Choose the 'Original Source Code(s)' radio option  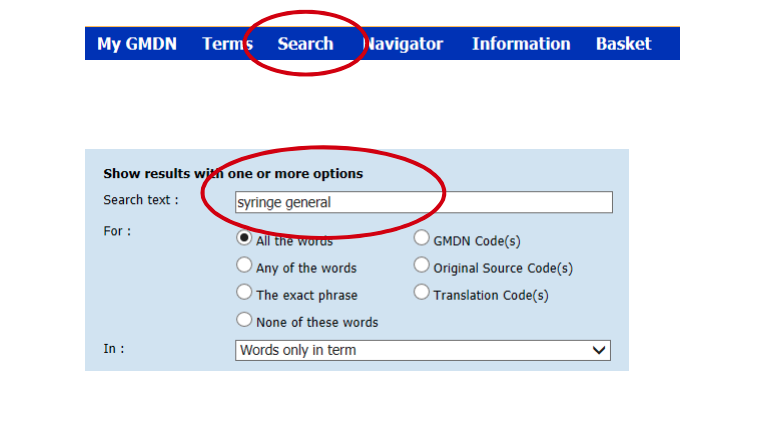tap(422, 266)
